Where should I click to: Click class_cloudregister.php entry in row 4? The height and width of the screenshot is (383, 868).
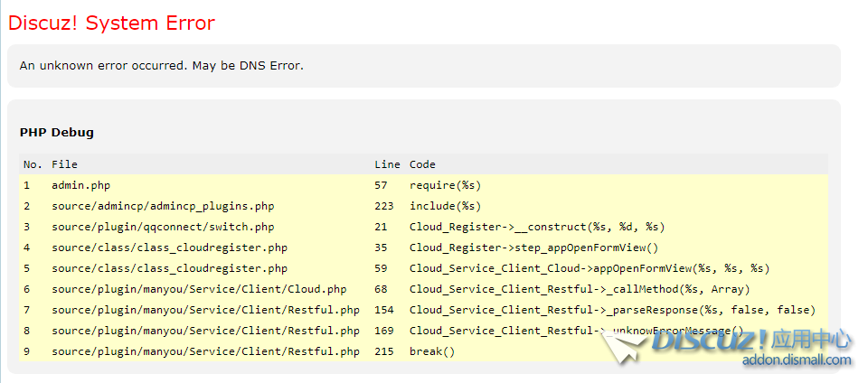[169, 248]
